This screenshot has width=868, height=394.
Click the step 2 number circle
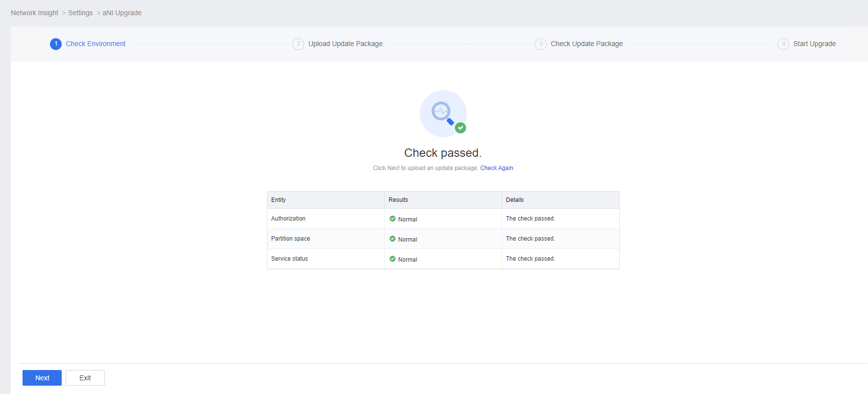[x=298, y=44]
